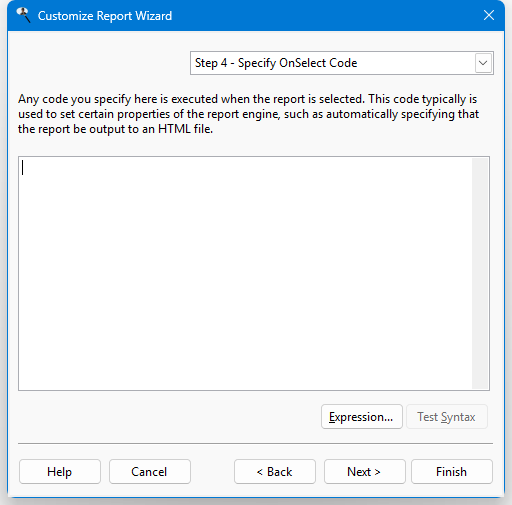Image resolution: width=512 pixels, height=505 pixels.
Task: Finish the Customize Report Wizard
Action: (x=452, y=472)
